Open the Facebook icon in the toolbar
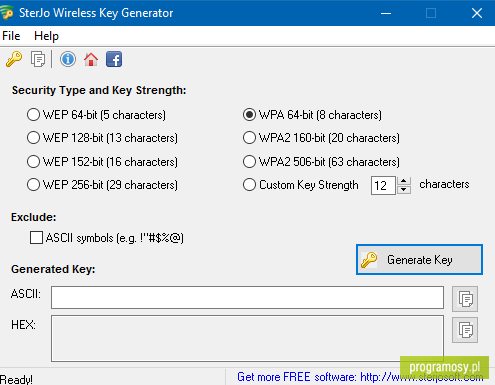 point(114,59)
